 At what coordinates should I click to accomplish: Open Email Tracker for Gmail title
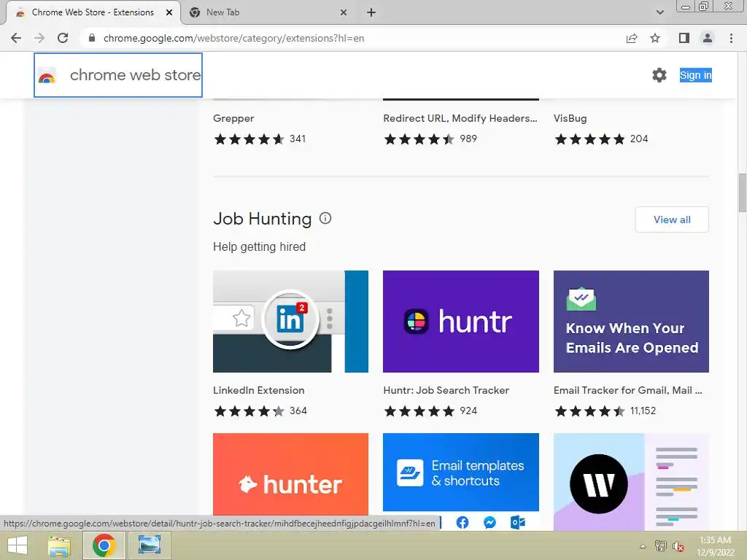point(628,390)
